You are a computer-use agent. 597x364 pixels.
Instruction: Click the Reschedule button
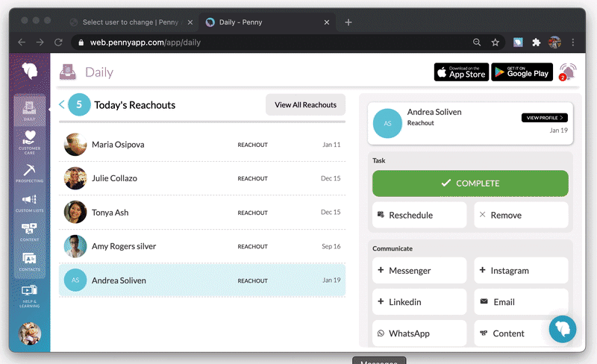(419, 215)
